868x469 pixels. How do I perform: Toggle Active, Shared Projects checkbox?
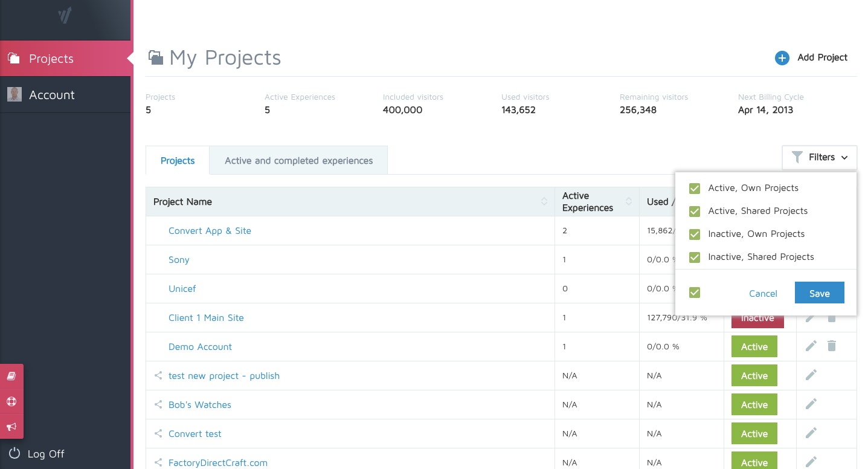click(695, 212)
